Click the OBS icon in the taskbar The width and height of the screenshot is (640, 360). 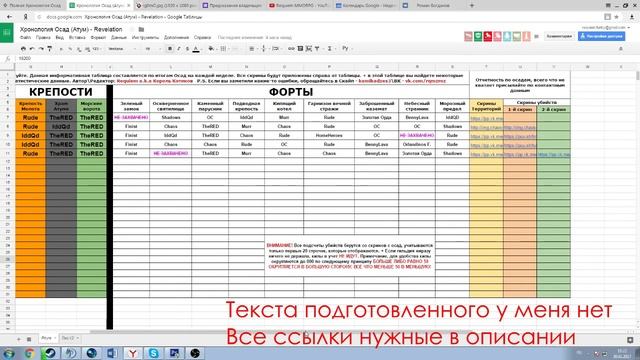(x=195, y=353)
